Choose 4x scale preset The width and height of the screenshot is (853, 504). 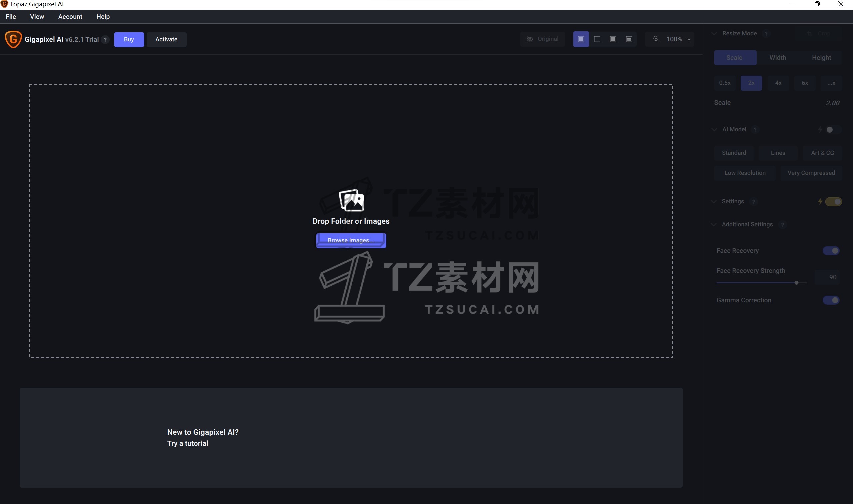778,83
